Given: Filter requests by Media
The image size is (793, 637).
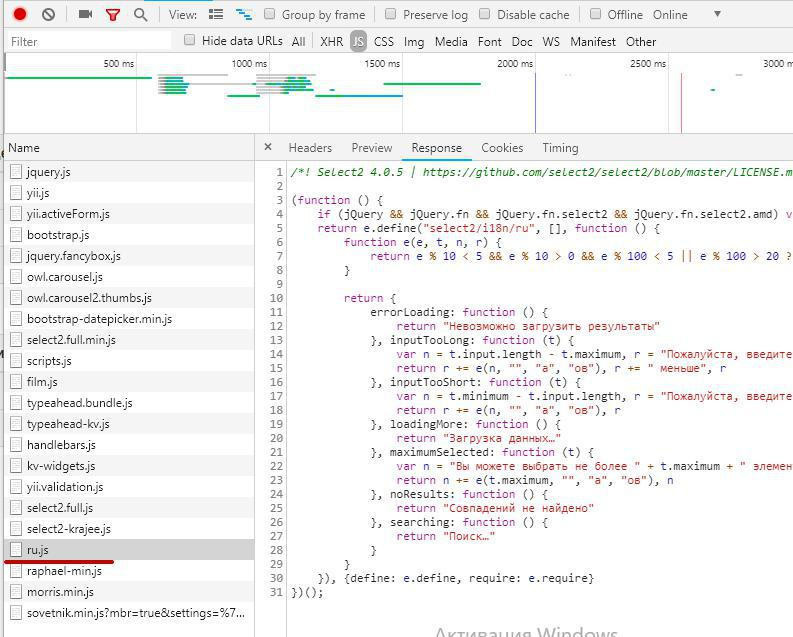Looking at the screenshot, I should [451, 41].
